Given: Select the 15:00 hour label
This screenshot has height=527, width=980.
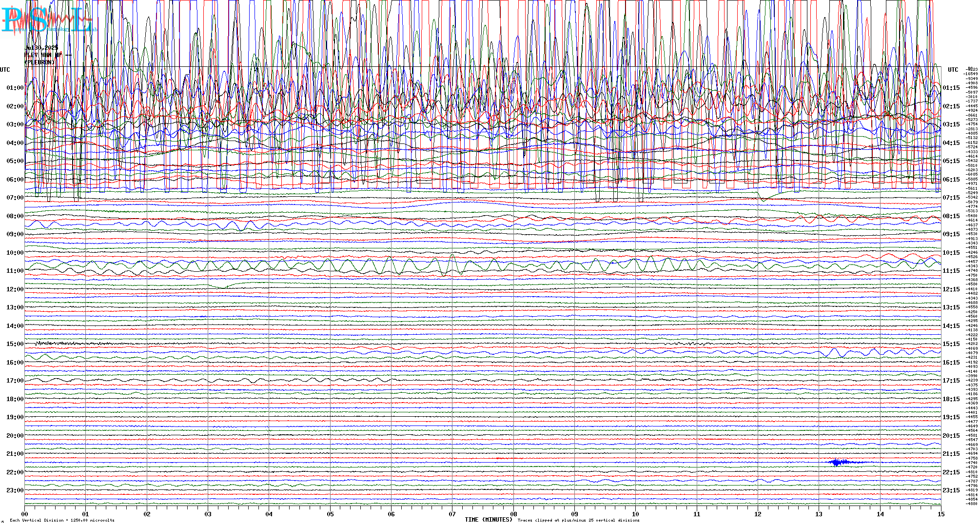Looking at the screenshot, I should tap(15, 344).
